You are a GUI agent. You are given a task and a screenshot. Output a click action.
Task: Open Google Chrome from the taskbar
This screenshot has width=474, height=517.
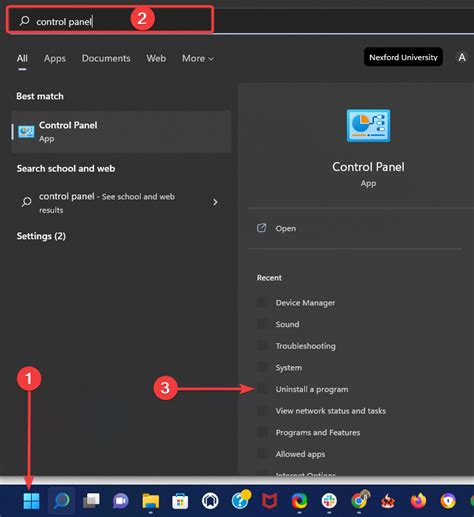click(360, 500)
